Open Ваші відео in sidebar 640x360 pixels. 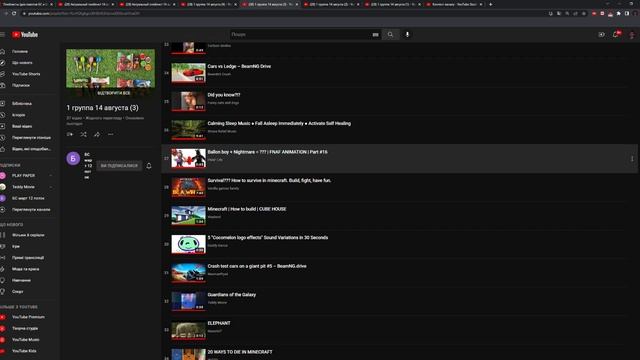tap(22, 127)
